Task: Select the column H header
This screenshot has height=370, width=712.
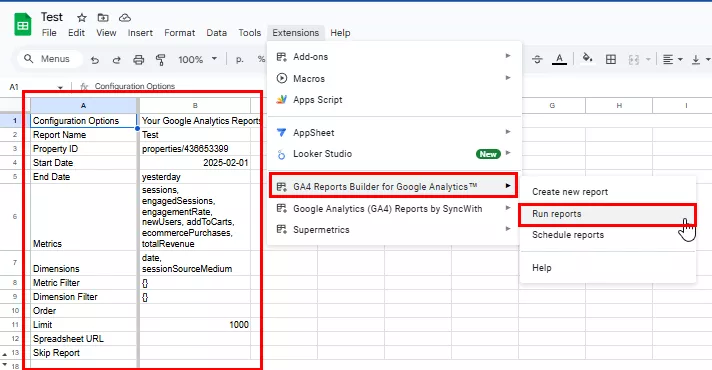Action: click(x=619, y=105)
